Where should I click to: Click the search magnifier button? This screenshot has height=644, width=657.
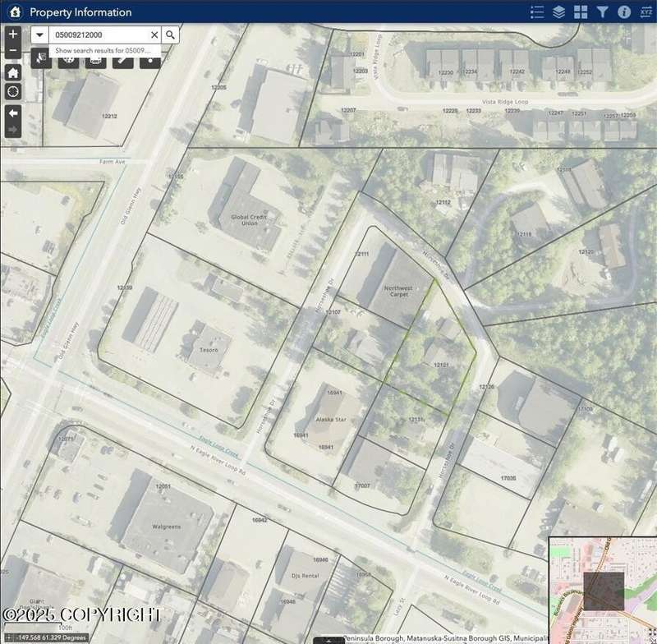[x=170, y=34]
